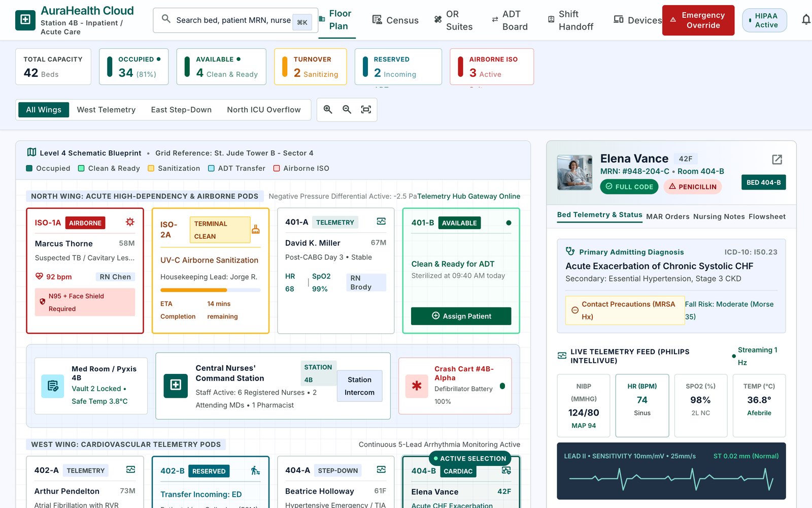Open the MAR Orders patient tab
Screen dimensions: 812x508
click(x=668, y=216)
